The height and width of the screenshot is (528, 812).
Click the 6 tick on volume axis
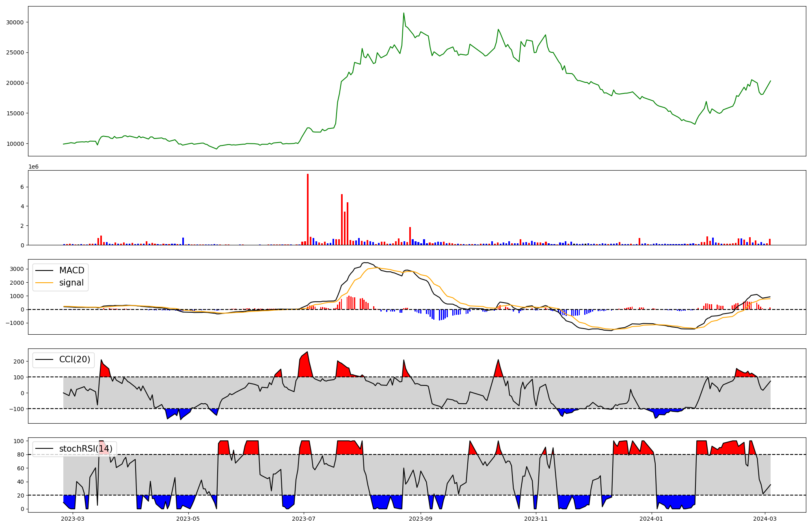point(22,187)
